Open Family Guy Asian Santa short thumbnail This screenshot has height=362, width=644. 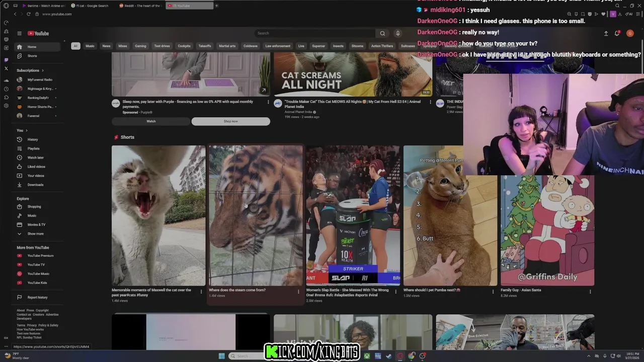point(547,230)
